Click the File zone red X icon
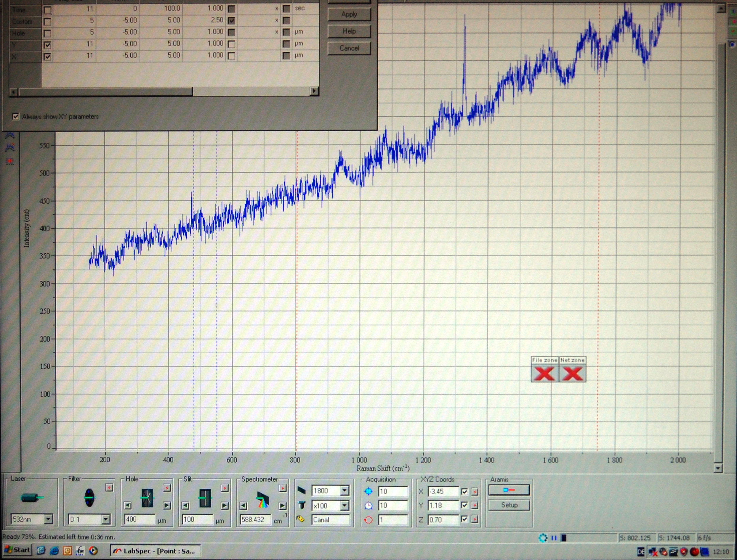Image resolution: width=737 pixels, height=560 pixels. 544,373
